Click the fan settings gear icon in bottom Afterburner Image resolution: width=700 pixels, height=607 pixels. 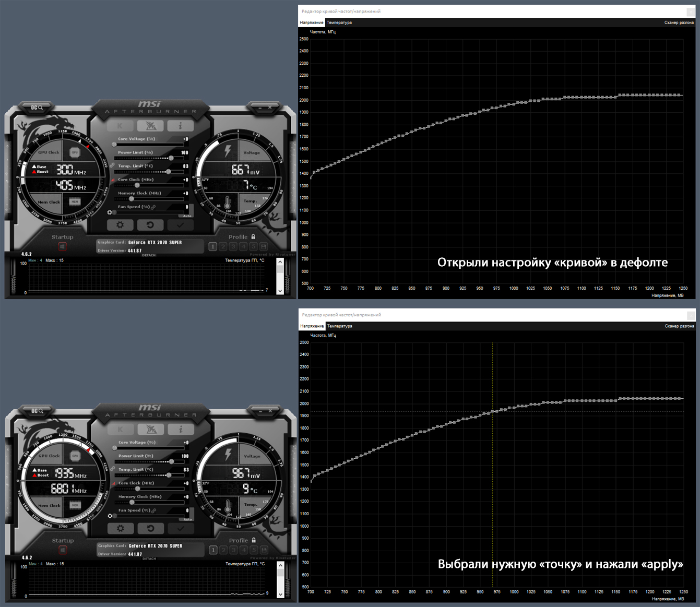pos(109,516)
